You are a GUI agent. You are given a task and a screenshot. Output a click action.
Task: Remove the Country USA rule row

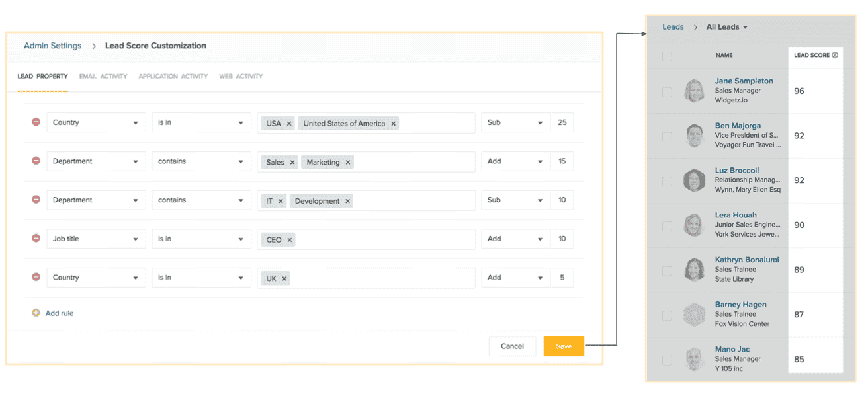point(36,122)
